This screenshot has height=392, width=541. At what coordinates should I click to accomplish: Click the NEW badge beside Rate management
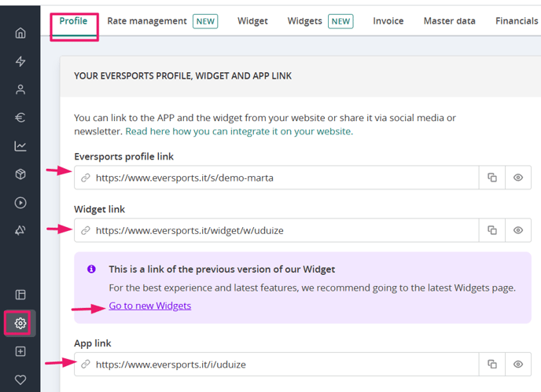tap(205, 21)
